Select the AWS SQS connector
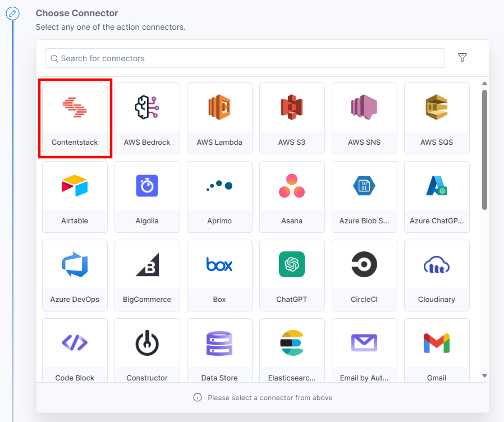Screen dimensions: 504x422 pos(437,118)
